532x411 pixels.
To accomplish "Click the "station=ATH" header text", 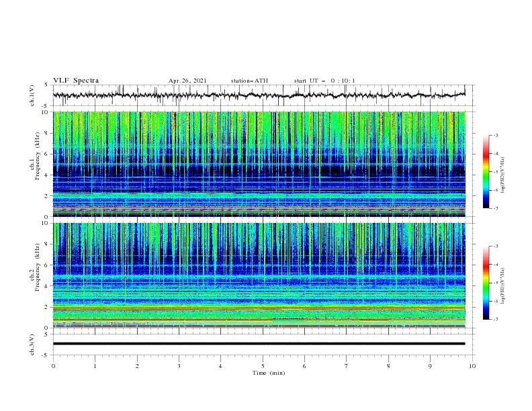I will tap(249, 81).
